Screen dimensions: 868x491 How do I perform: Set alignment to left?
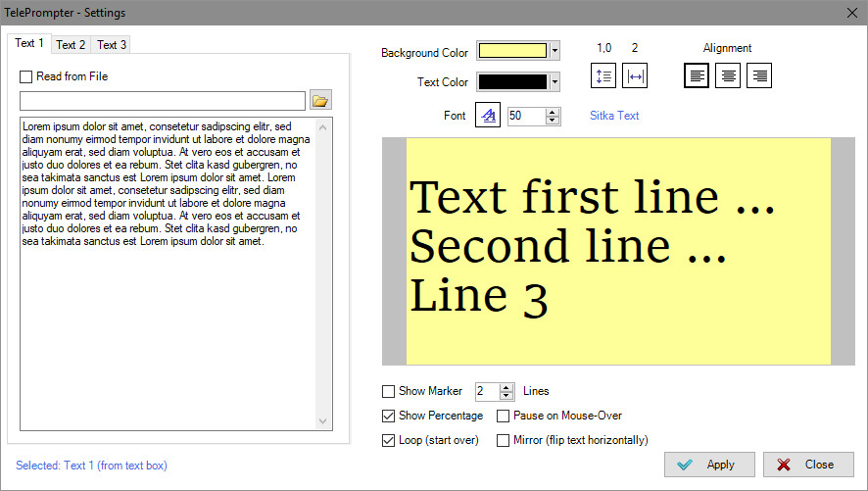[x=697, y=75]
